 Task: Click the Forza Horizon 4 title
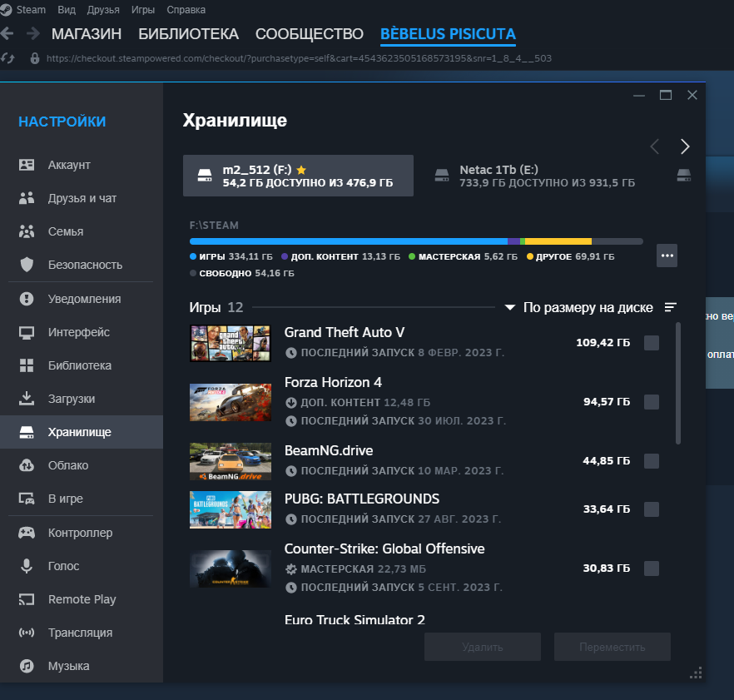pyautogui.click(x=333, y=382)
